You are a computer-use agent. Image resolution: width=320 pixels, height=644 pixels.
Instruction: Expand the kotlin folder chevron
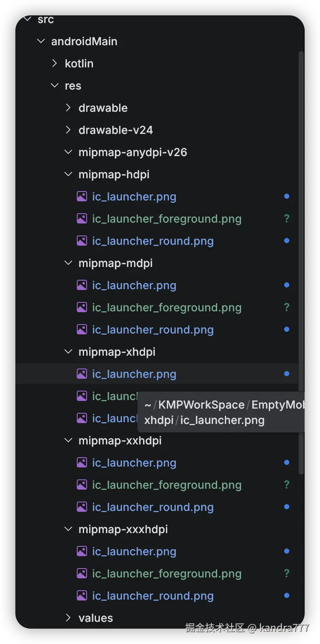pyautogui.click(x=55, y=64)
